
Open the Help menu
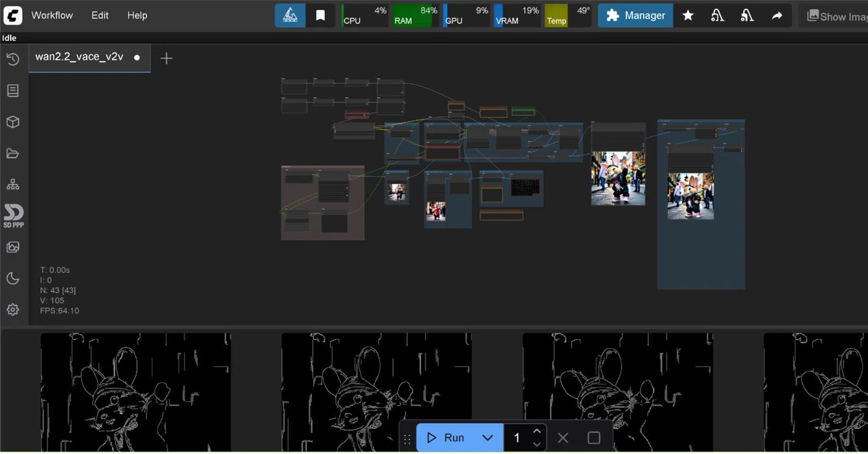click(x=137, y=15)
